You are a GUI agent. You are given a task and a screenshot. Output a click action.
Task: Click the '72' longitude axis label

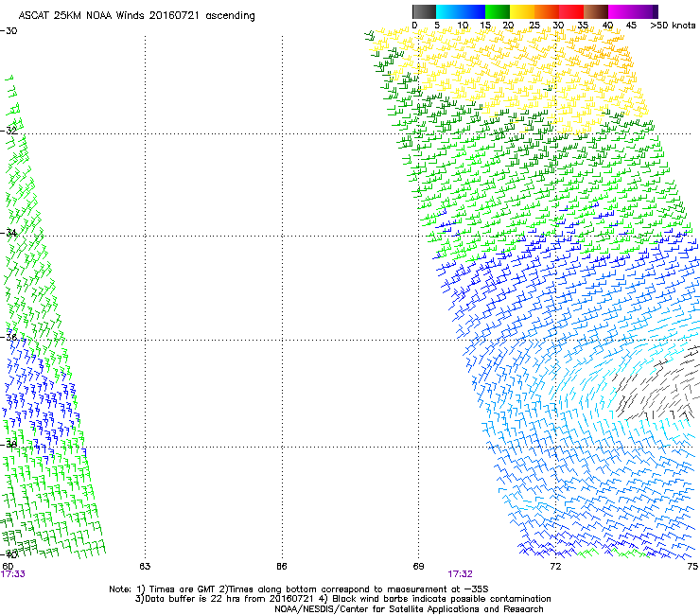(x=555, y=567)
